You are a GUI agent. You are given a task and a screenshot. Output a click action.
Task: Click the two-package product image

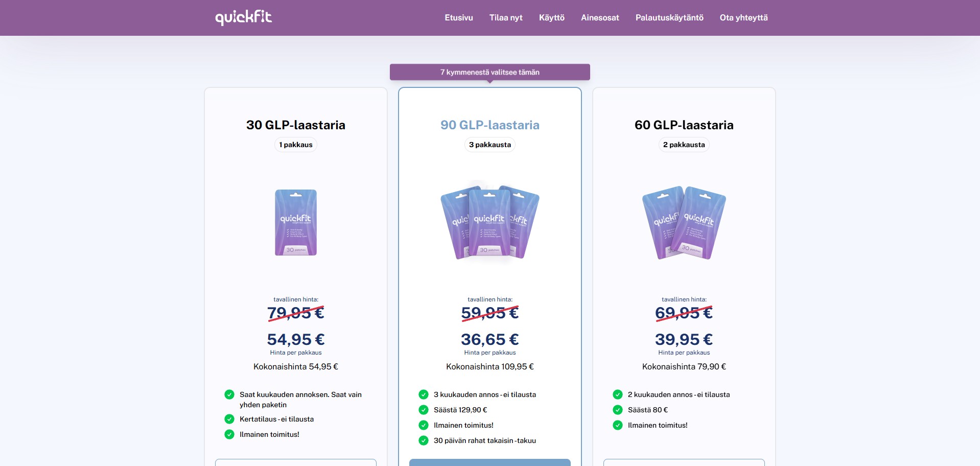(684, 223)
